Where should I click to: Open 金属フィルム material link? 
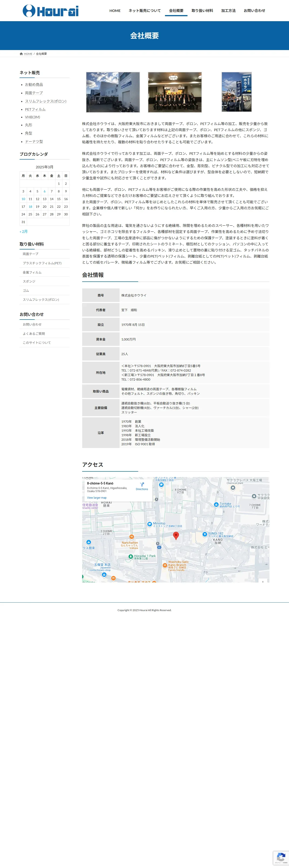(44, 272)
